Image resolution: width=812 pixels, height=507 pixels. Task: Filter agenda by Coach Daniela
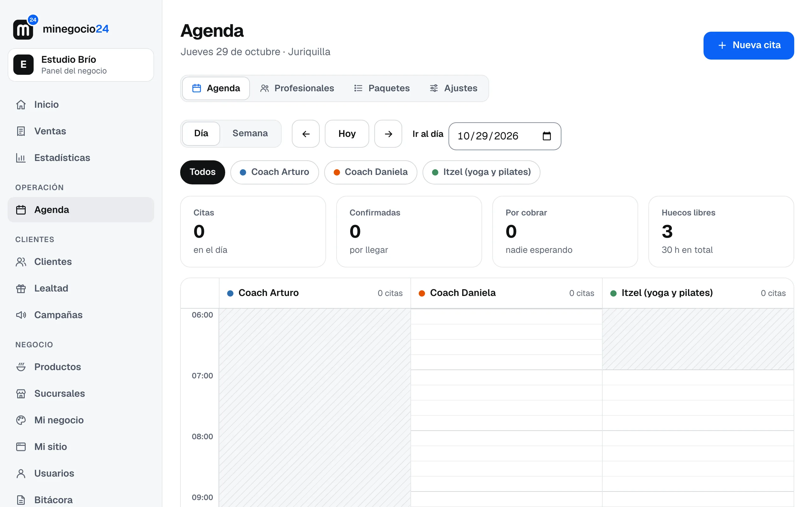click(x=370, y=172)
